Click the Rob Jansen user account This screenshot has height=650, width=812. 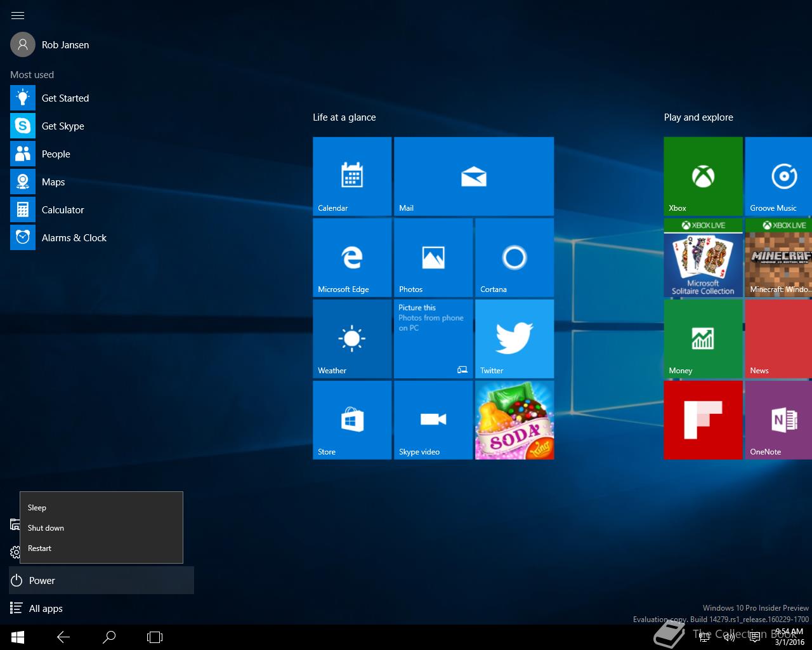tap(50, 44)
